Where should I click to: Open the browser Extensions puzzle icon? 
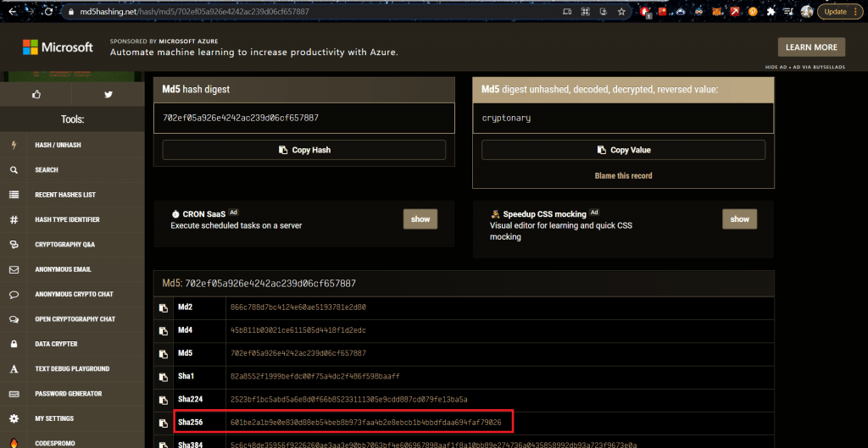(770, 12)
